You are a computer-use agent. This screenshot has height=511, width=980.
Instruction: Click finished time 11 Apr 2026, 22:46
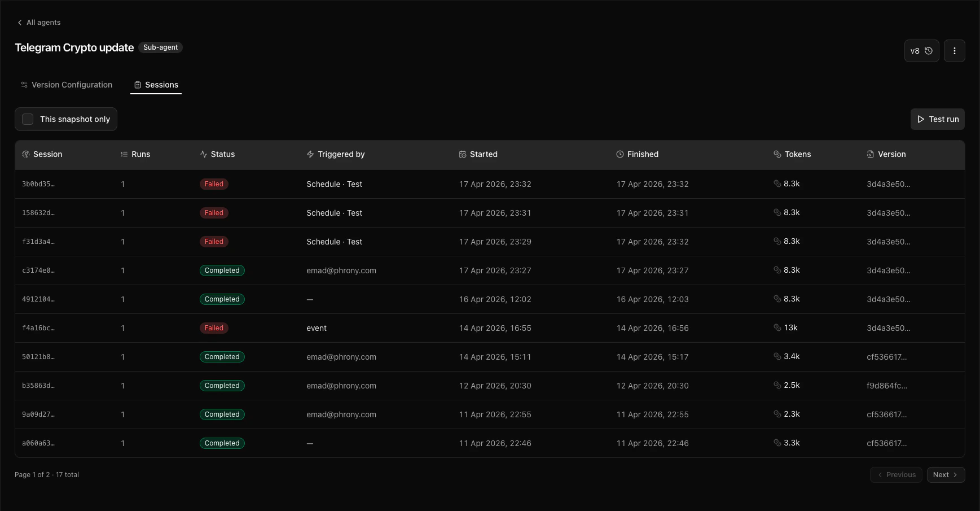point(653,443)
